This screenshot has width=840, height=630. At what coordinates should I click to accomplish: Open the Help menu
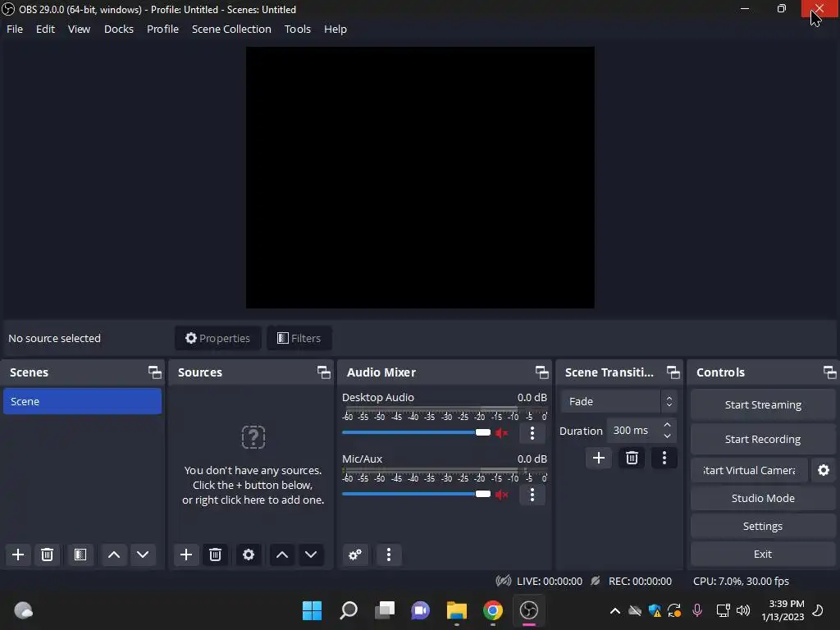pos(336,29)
